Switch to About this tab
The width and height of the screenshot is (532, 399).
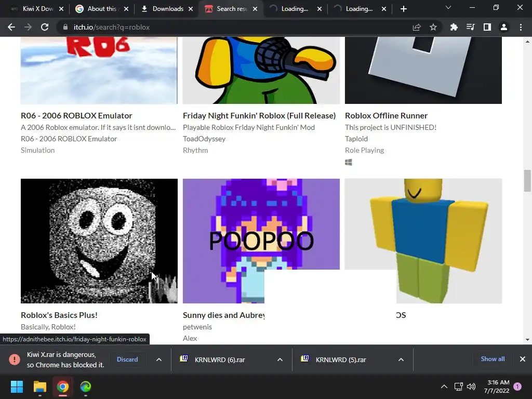click(x=102, y=9)
